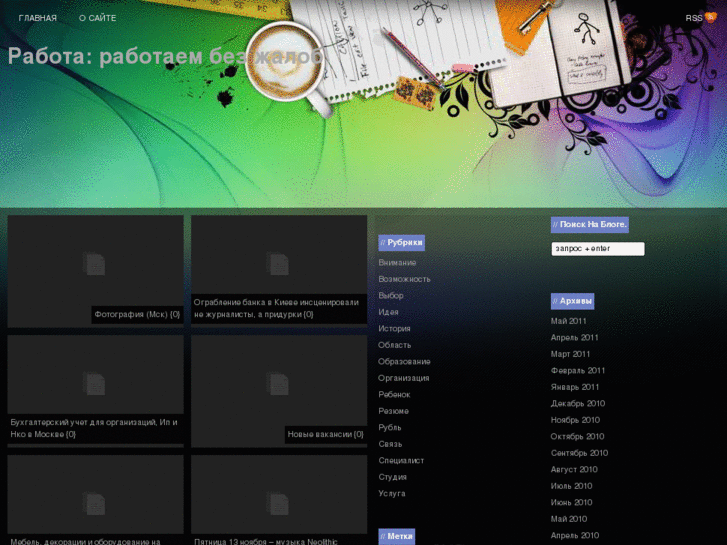727x545 pixels.
Task: Open the site title Работа: работаем без жалоб
Action: coord(165,57)
